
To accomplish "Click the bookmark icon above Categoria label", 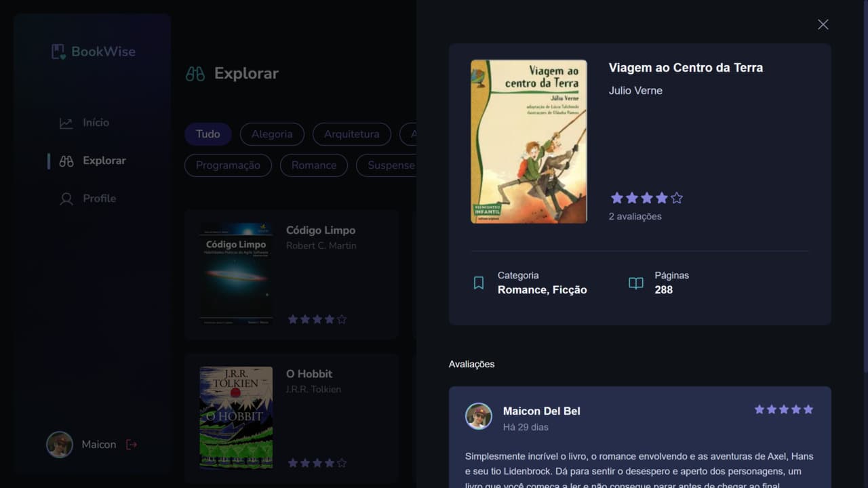I will click(479, 282).
